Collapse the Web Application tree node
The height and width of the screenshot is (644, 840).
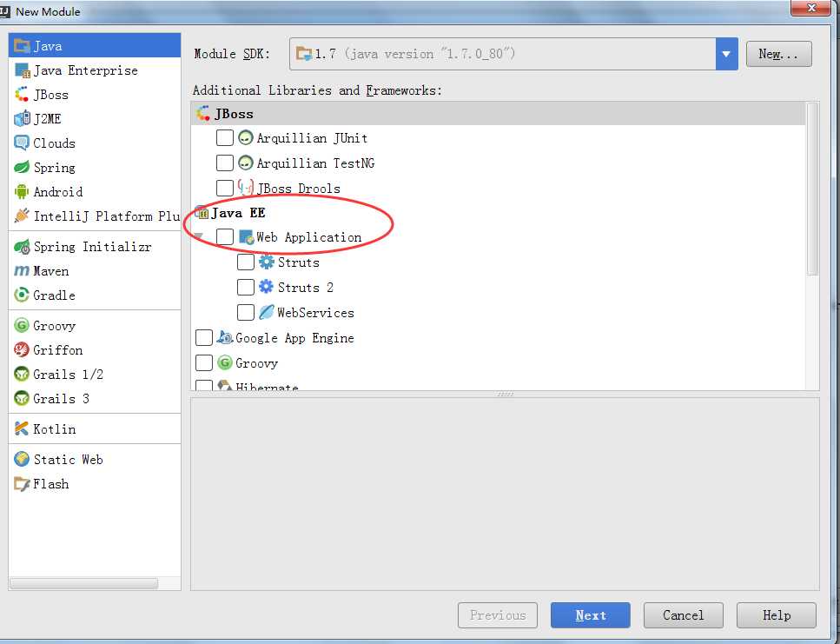(199, 236)
